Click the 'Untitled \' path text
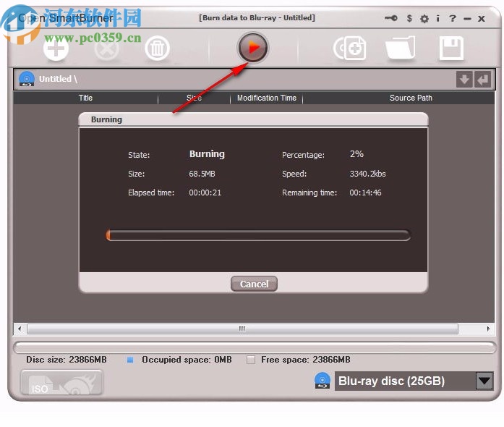The height and width of the screenshot is (427, 504). tap(58, 79)
